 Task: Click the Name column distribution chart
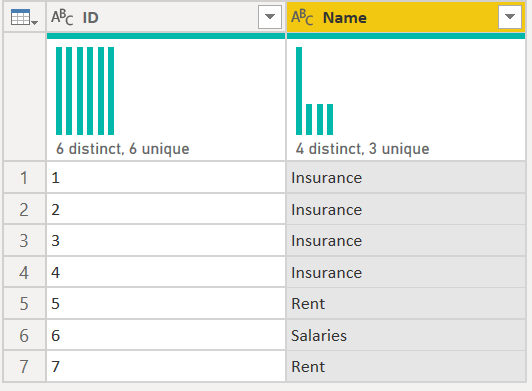[x=315, y=91]
